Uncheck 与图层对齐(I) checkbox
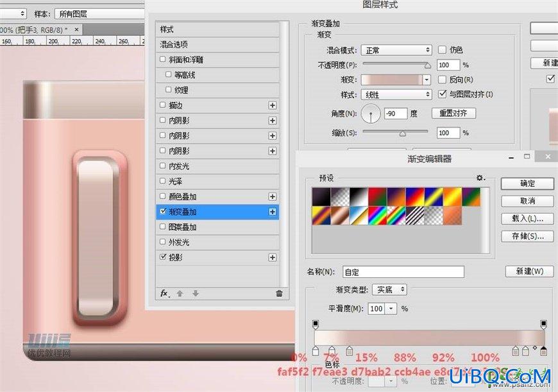Image resolution: width=558 pixels, height=392 pixels. 442,94
